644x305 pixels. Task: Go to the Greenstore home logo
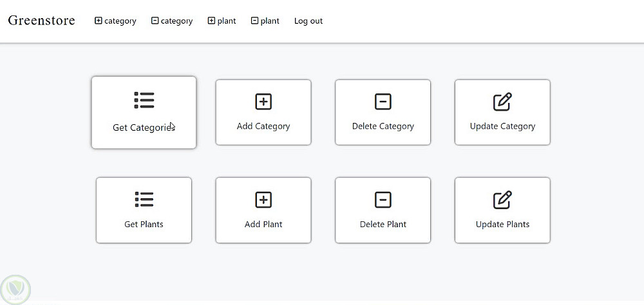[41, 21]
